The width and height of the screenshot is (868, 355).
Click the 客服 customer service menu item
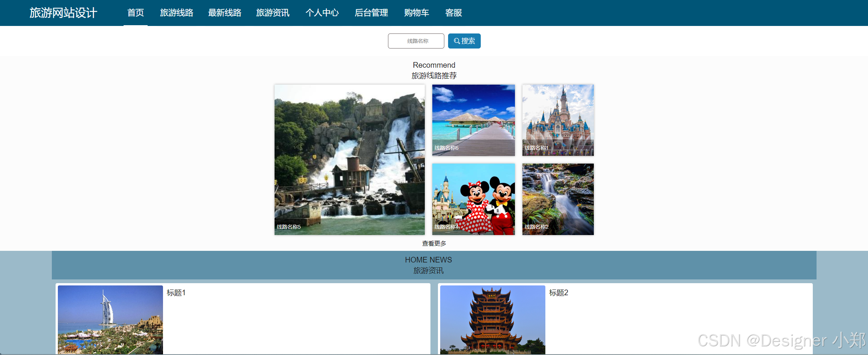click(453, 13)
